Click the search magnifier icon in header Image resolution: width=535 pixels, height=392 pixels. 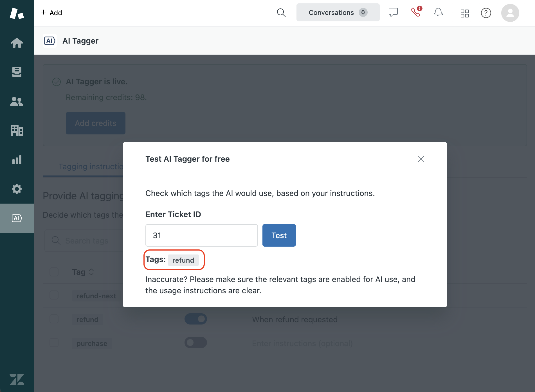pos(281,13)
